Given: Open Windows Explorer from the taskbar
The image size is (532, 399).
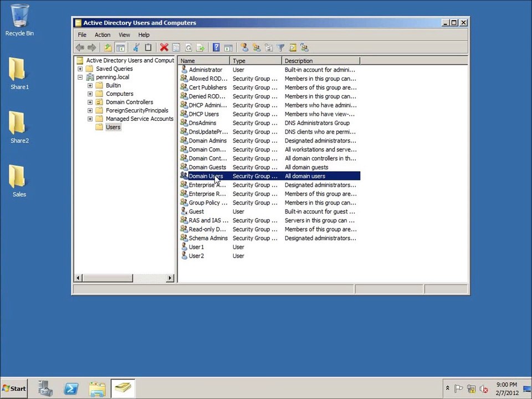Looking at the screenshot, I should click(97, 388).
